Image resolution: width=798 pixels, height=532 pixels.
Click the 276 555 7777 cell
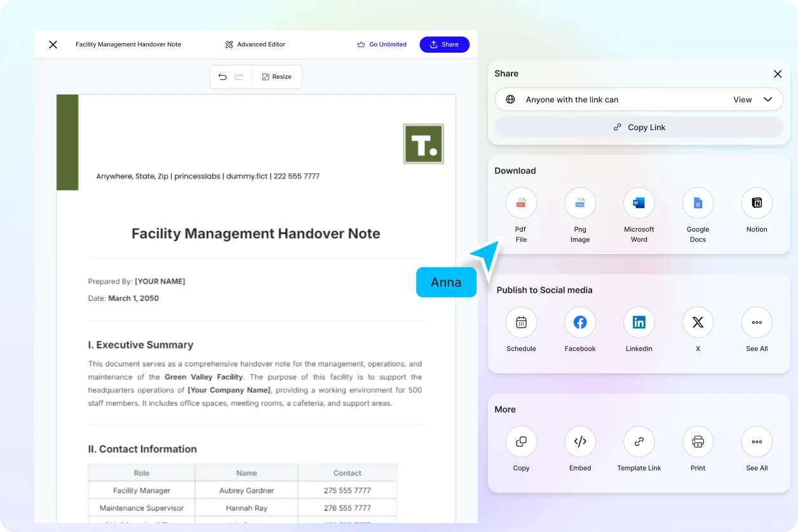click(x=348, y=509)
